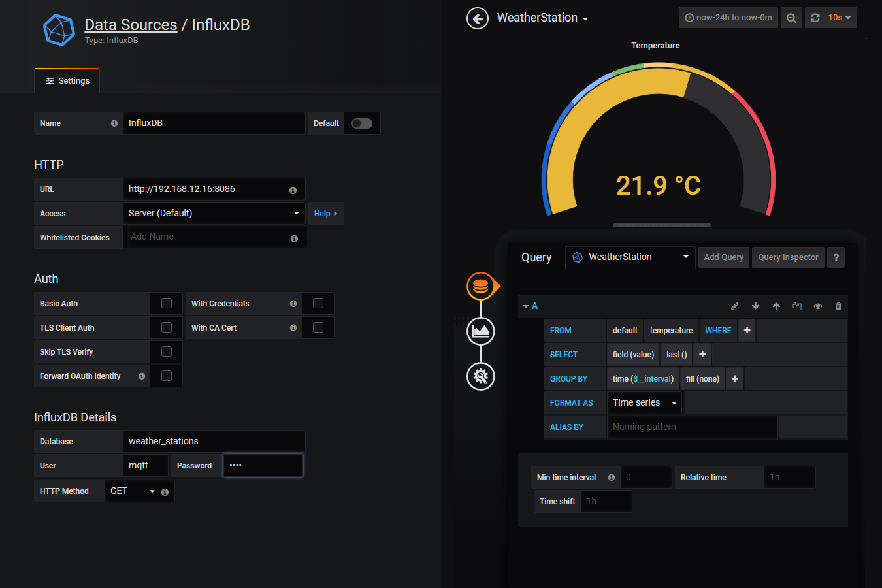Click the Add Query button

pyautogui.click(x=724, y=257)
